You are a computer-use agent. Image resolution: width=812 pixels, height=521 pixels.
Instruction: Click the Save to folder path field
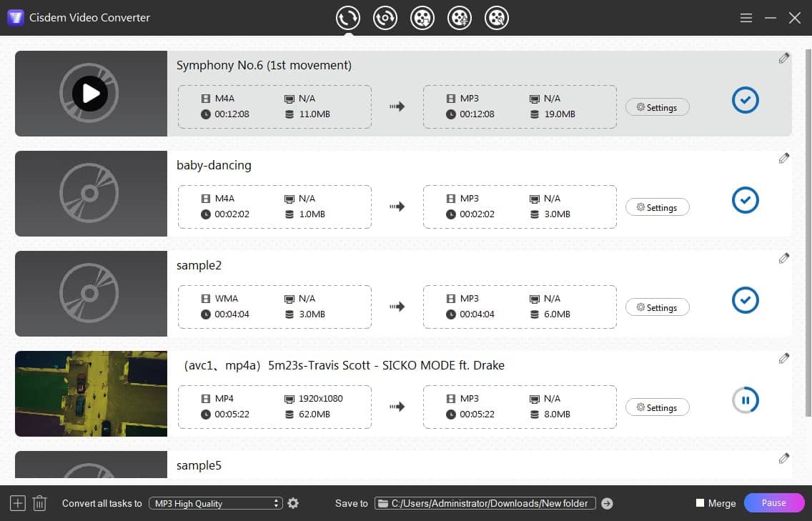(485, 503)
